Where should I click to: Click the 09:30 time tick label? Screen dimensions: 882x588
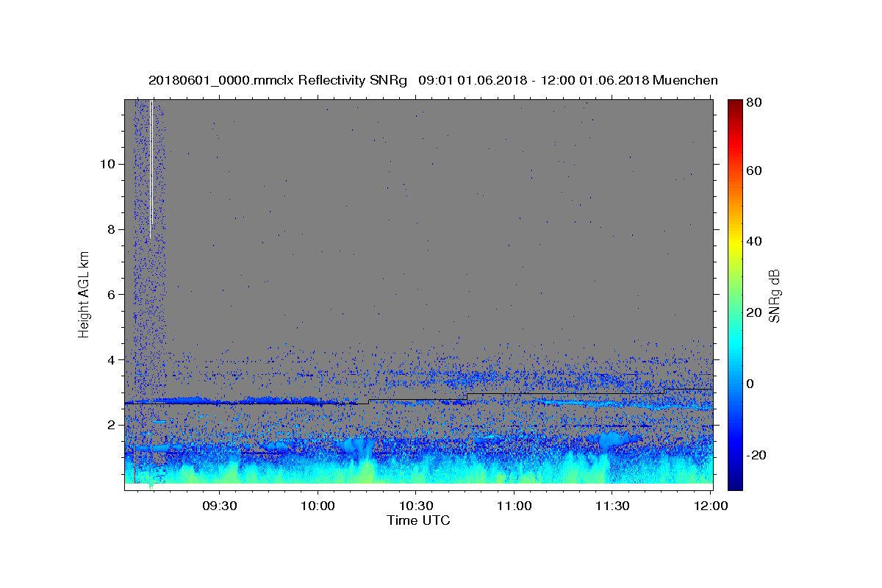coord(219,506)
